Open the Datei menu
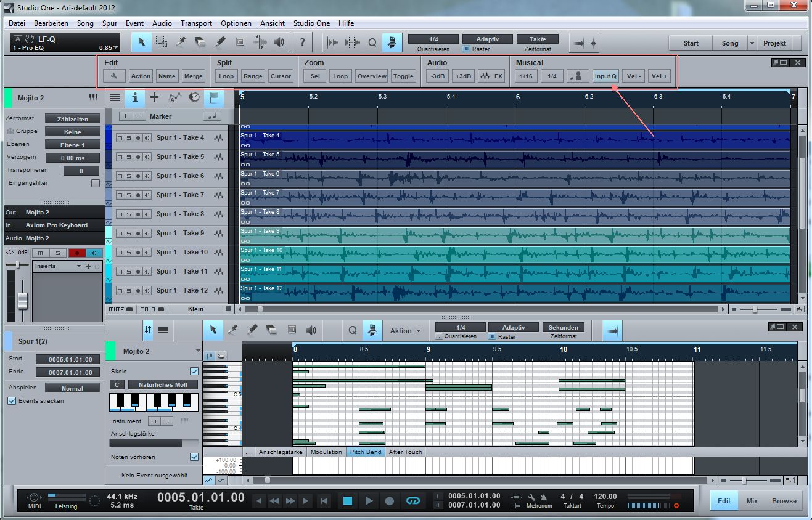 point(17,23)
